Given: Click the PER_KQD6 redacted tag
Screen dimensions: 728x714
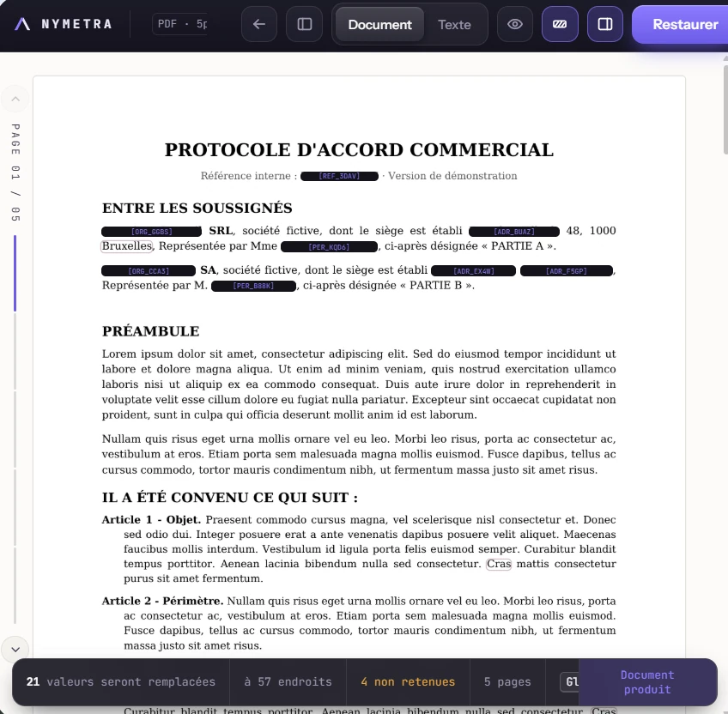Looking at the screenshot, I should pos(329,247).
